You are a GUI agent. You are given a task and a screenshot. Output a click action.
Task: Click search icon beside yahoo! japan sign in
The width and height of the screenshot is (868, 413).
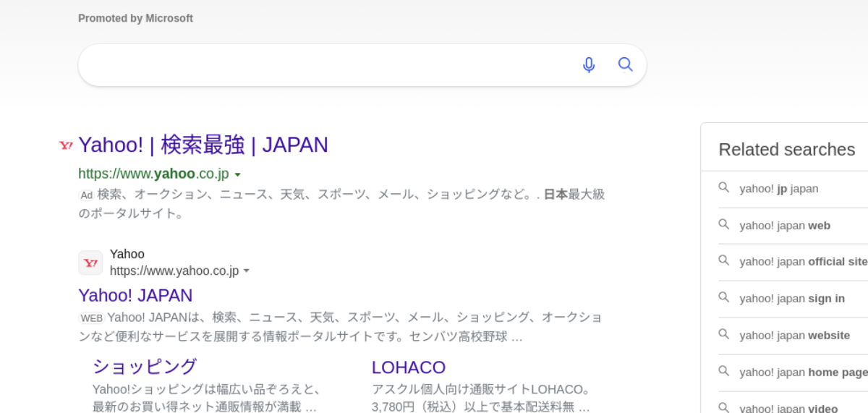coord(723,297)
